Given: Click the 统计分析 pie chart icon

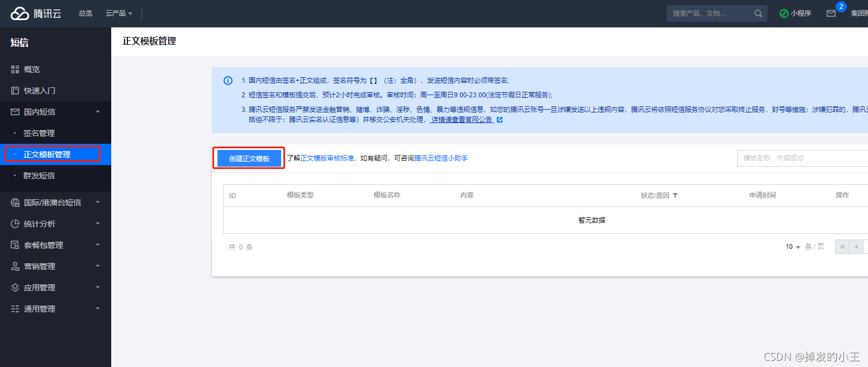Looking at the screenshot, I should pyautogui.click(x=15, y=224).
